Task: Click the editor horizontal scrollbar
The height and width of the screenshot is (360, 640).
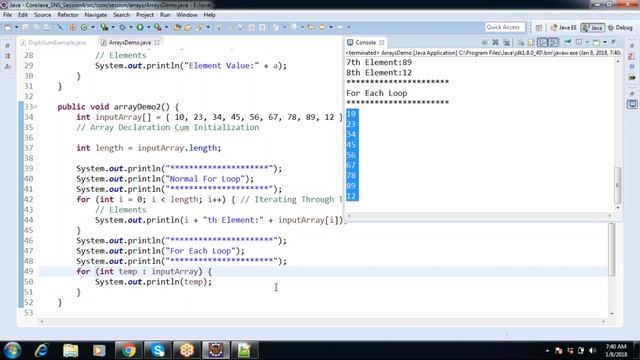Action: 322,322
